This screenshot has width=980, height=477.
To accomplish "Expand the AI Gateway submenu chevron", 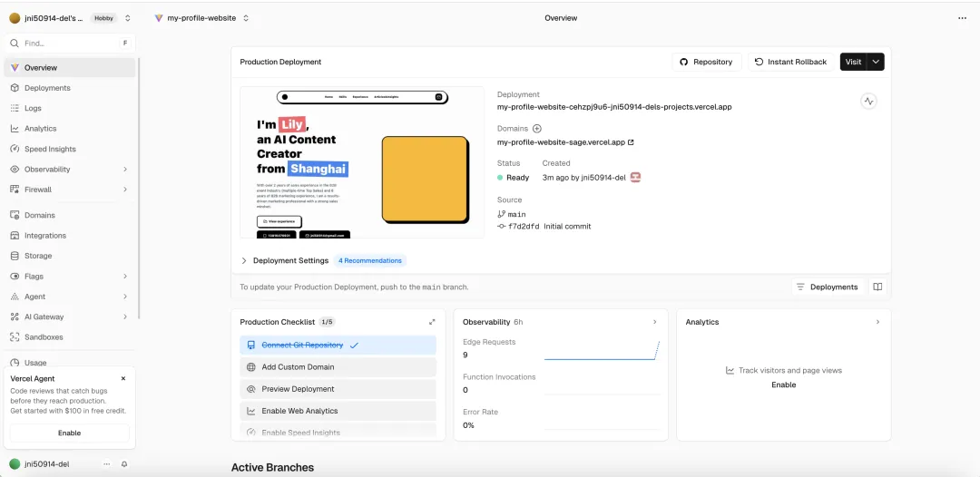I will coord(125,316).
